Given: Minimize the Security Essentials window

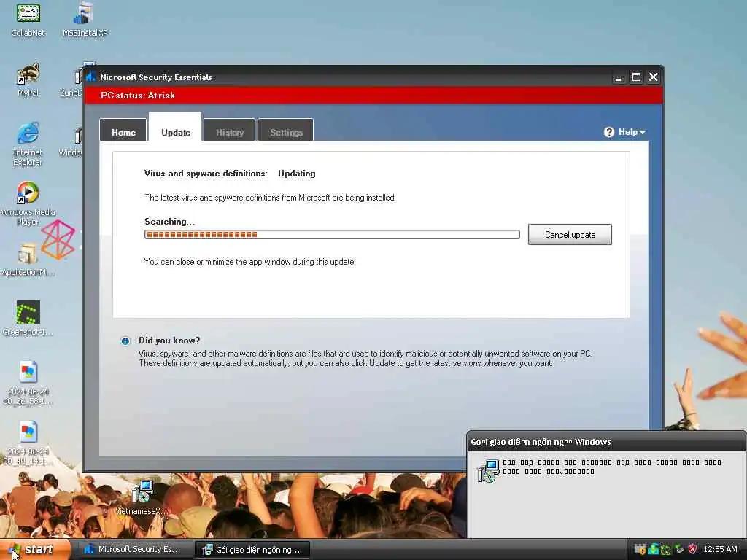Looking at the screenshot, I should tap(618, 77).
